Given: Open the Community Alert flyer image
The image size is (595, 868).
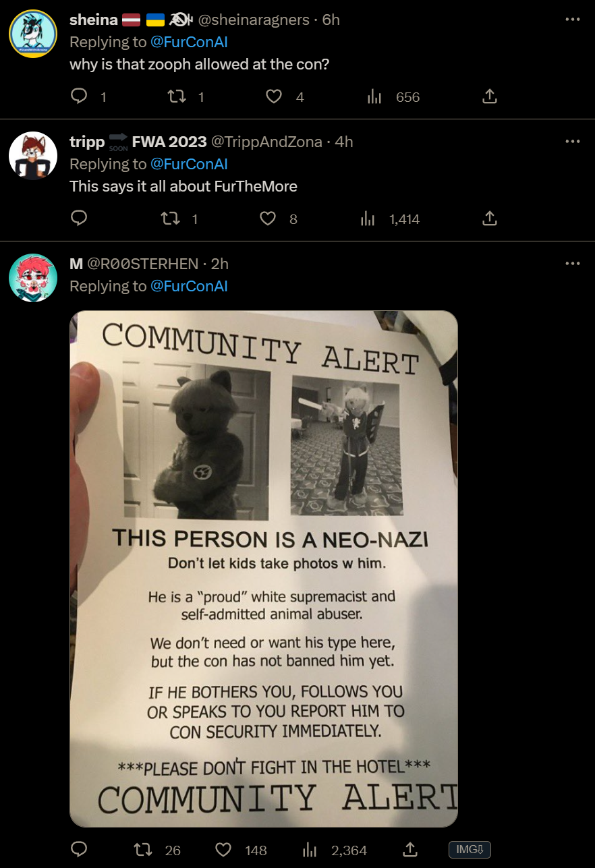Looking at the screenshot, I should (264, 569).
